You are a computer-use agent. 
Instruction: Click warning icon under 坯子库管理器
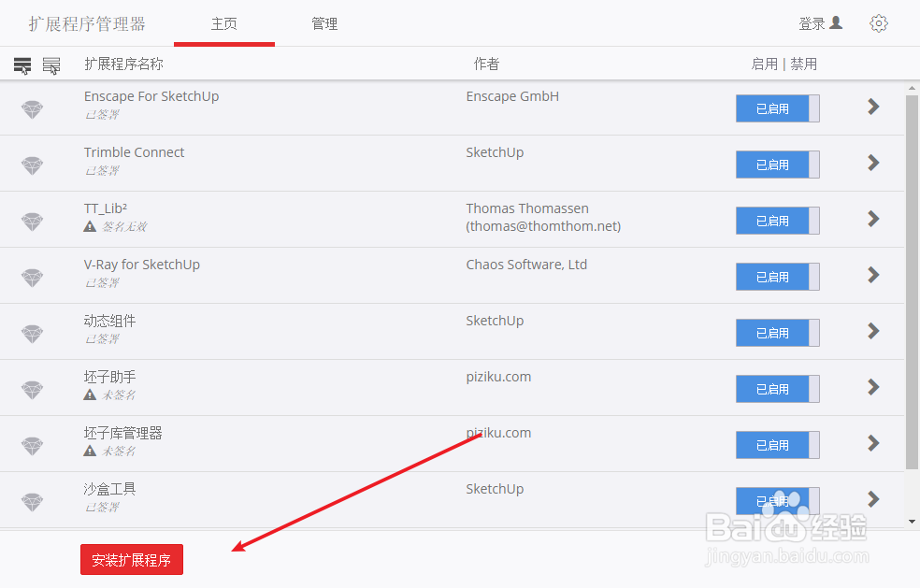click(x=90, y=451)
